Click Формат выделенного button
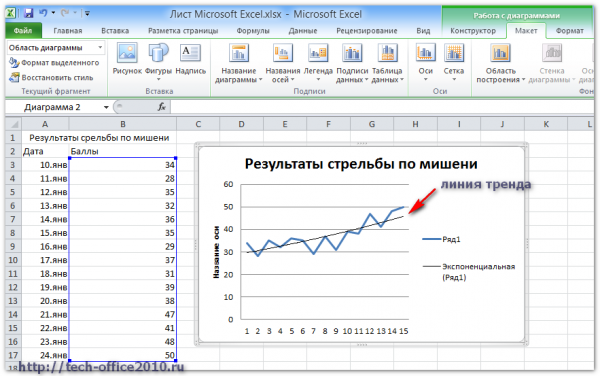 [x=54, y=62]
